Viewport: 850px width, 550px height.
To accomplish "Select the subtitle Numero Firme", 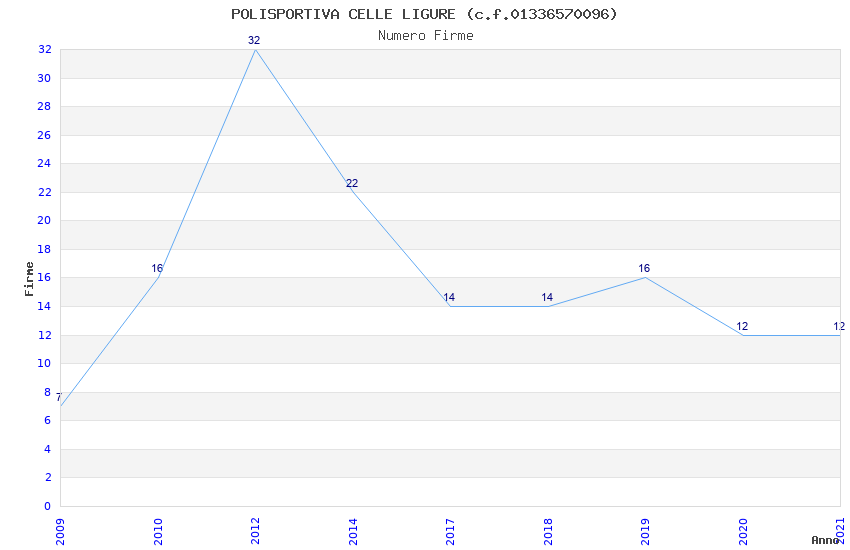I will pos(426,35).
